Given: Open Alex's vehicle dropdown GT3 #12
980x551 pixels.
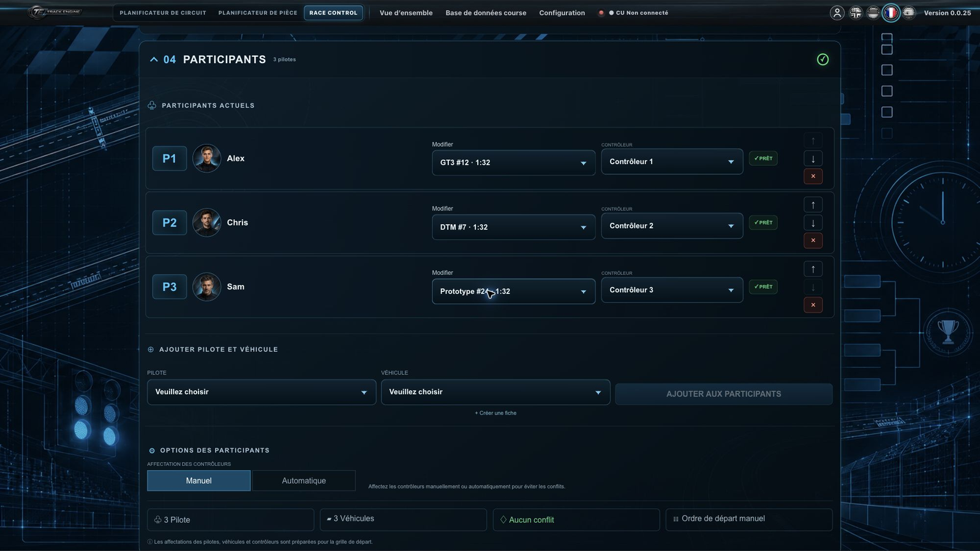Looking at the screenshot, I should [513, 163].
